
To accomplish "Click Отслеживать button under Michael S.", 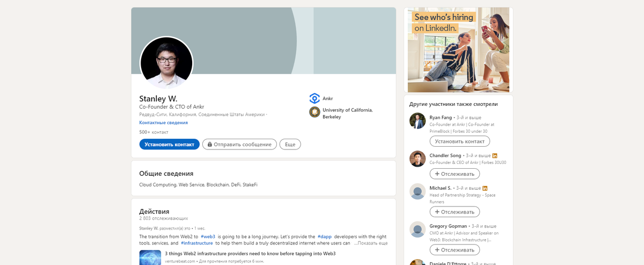I will (x=455, y=212).
